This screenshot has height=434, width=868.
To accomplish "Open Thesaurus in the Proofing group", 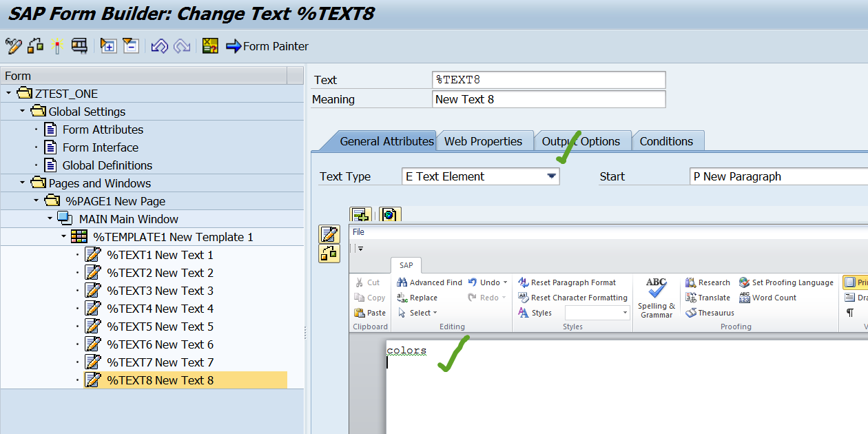I will point(710,313).
